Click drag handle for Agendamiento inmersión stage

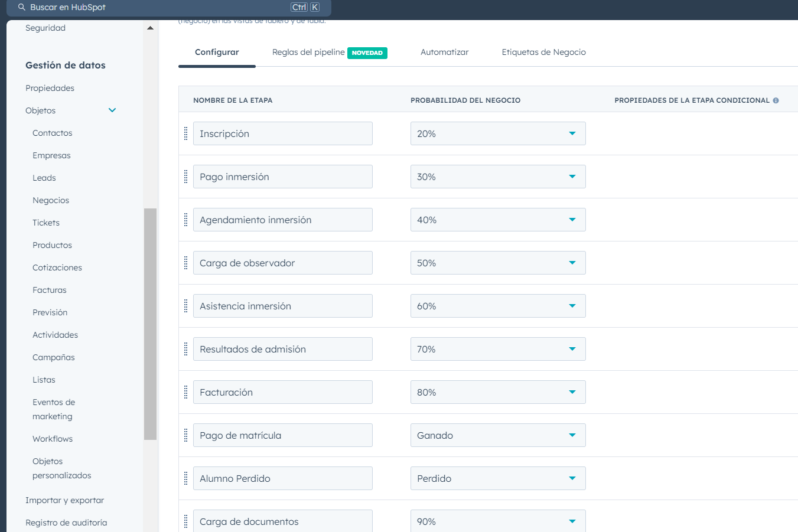185,220
